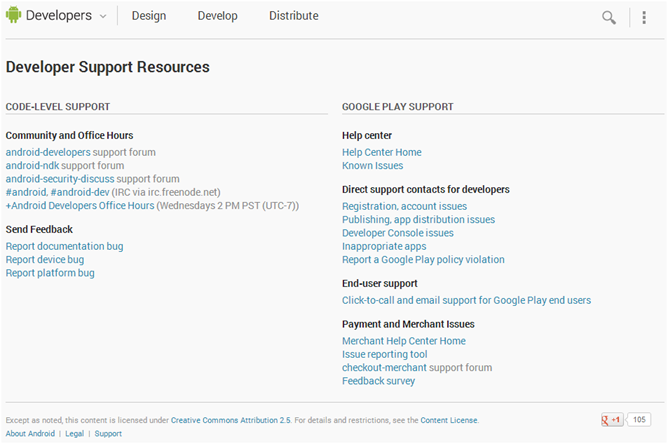Click Direct support contacts for developers subheading
Viewport: 668px width, 444px height.
tap(426, 189)
